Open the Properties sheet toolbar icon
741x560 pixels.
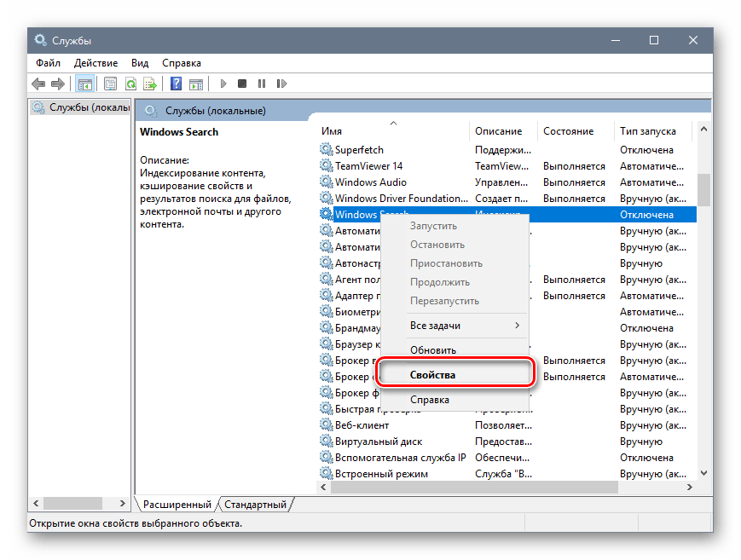pos(110,84)
